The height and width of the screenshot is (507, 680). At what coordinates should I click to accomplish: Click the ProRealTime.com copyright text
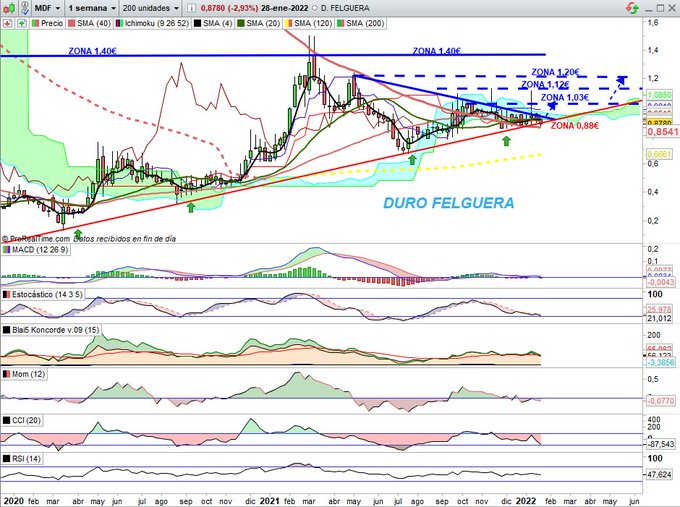pyautogui.click(x=36, y=239)
